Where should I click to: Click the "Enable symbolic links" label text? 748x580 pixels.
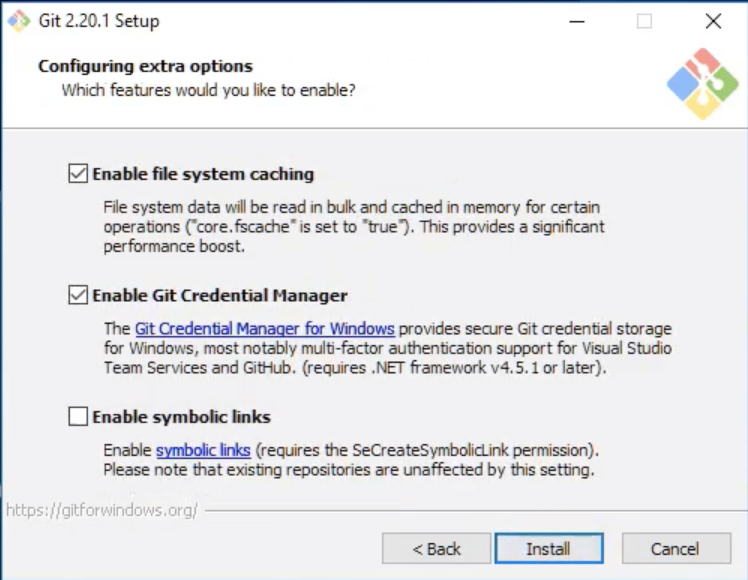pos(181,417)
